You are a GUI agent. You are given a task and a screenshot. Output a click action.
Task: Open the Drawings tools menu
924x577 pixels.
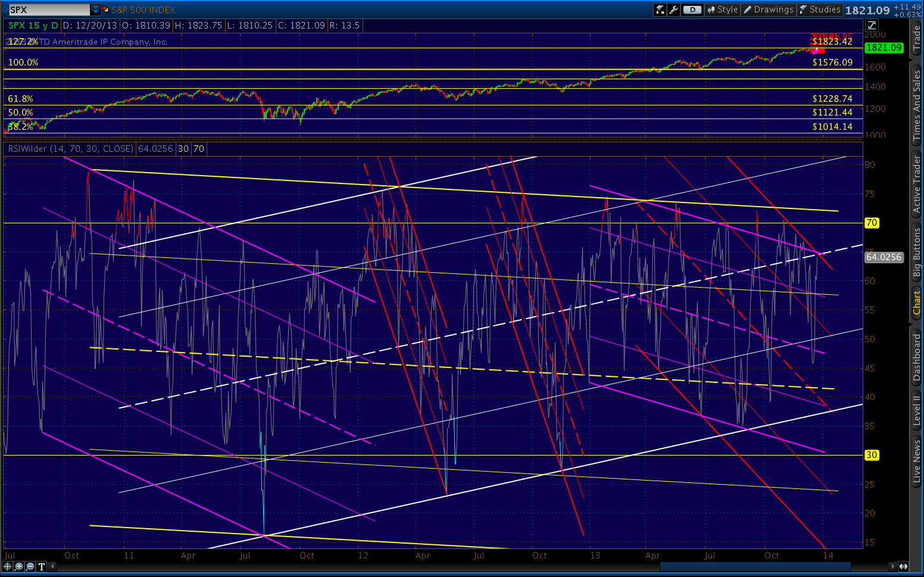click(x=768, y=10)
